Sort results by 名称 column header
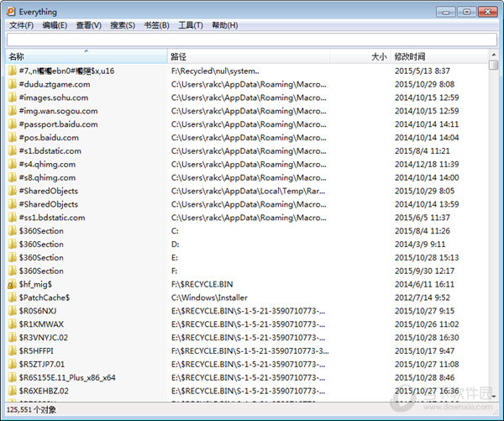 pyautogui.click(x=84, y=56)
